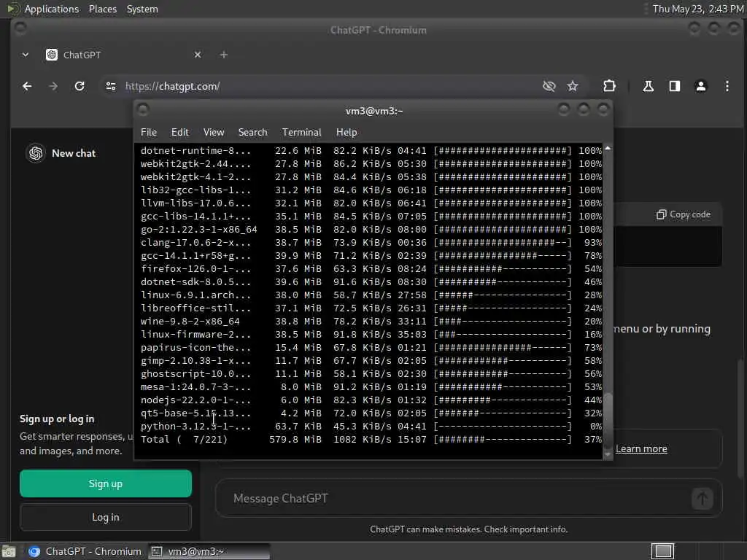The height and width of the screenshot is (560, 747).
Task: Click the clang-17.0.6-2 progress bar
Action: point(503,243)
